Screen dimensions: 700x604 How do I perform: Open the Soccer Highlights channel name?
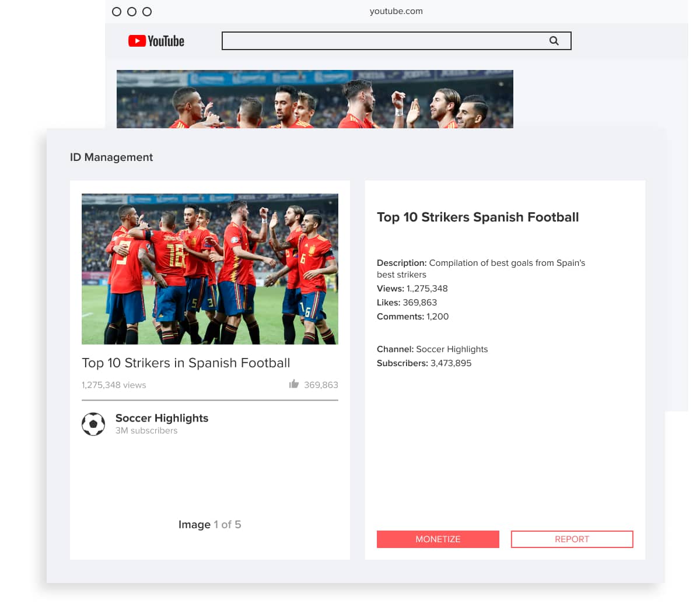pos(162,418)
